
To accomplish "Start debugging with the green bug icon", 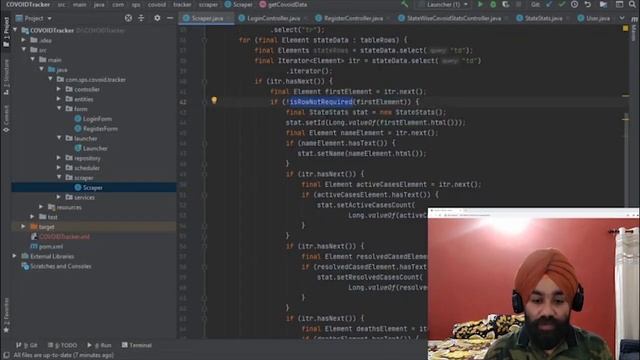I will pos(493,4).
